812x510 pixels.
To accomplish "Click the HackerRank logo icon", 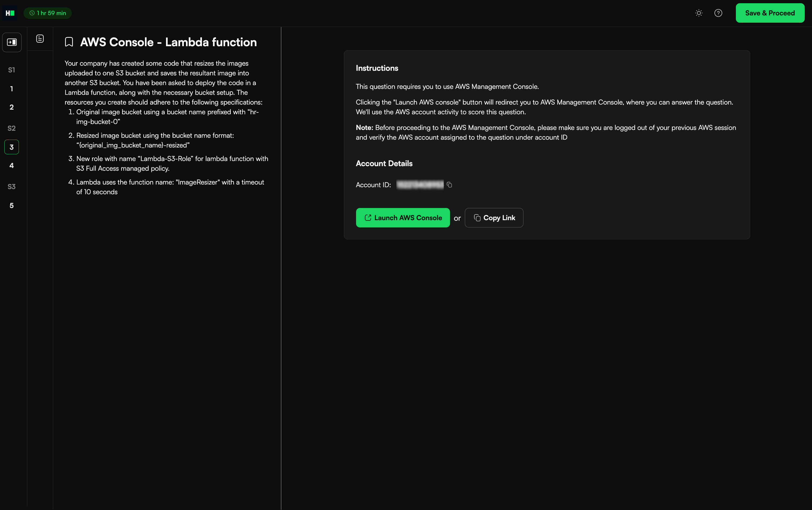I will (x=10, y=13).
